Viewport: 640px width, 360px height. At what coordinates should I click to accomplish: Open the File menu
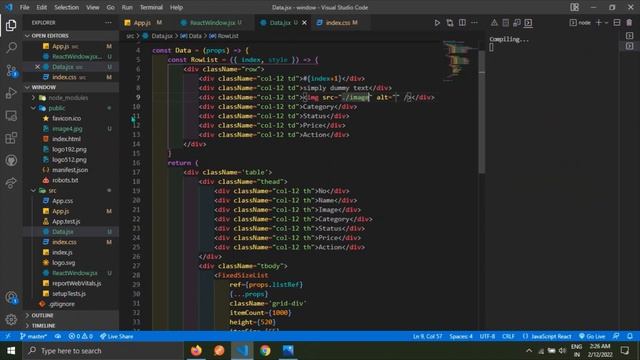(x=24, y=7)
